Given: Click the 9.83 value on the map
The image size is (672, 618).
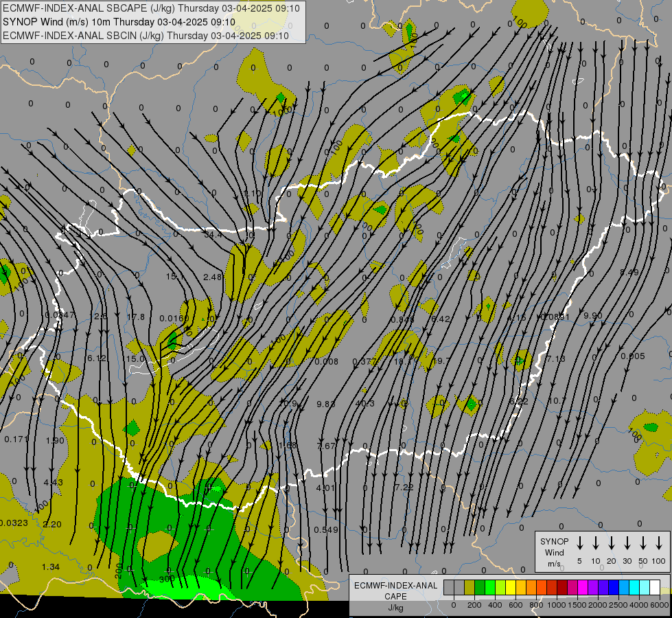Looking at the screenshot, I should [x=326, y=404].
